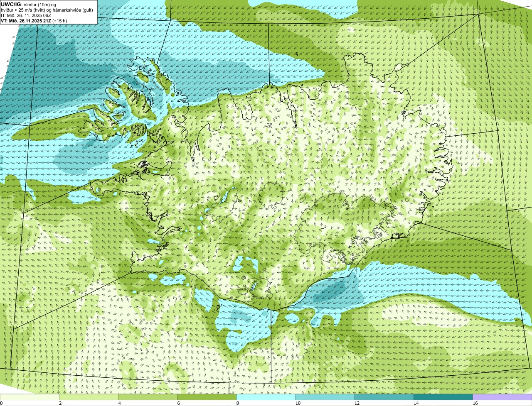Viewport: 532px width, 406px height.
Task: Click the legend scale label '14'
Action: (x=416, y=403)
